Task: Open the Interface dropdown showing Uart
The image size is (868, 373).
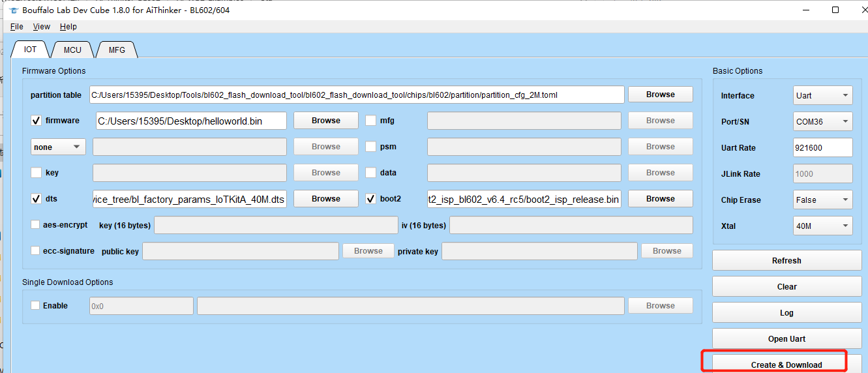Action: point(822,95)
